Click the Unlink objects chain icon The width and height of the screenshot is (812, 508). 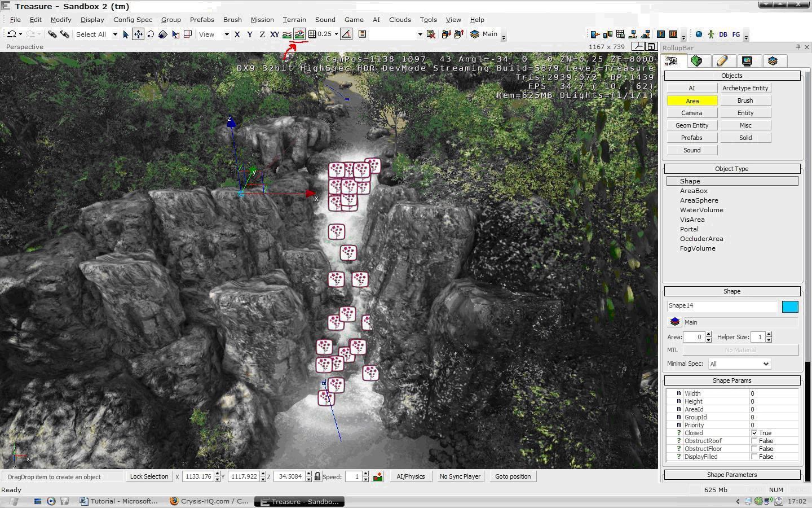[64, 34]
